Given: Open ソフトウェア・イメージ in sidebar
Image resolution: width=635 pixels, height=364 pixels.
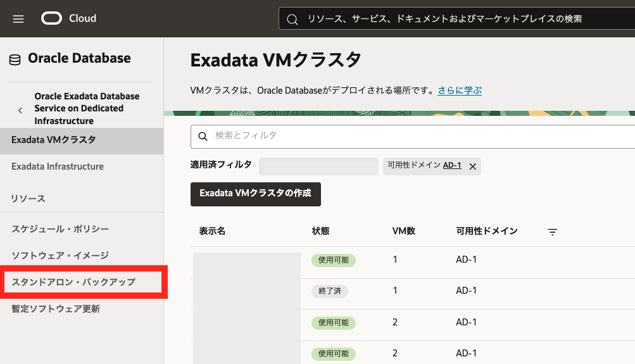Looking at the screenshot, I should tap(60, 256).
